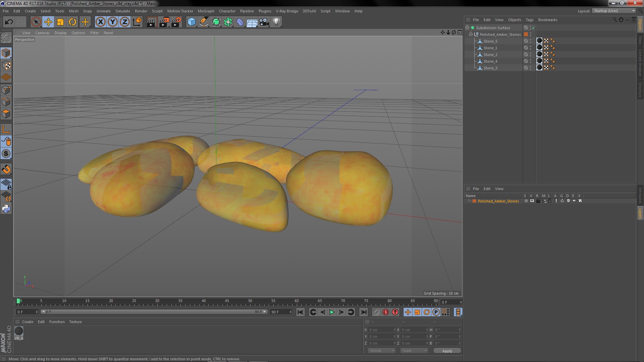The height and width of the screenshot is (362, 644).
Task: Open the Scale mode dropdown
Action: 415,351
